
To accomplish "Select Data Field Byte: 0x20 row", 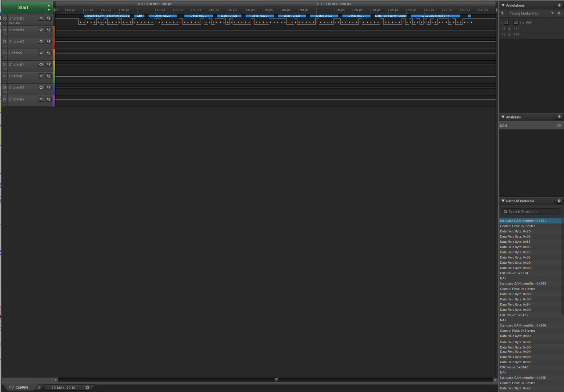I will (x=531, y=231).
